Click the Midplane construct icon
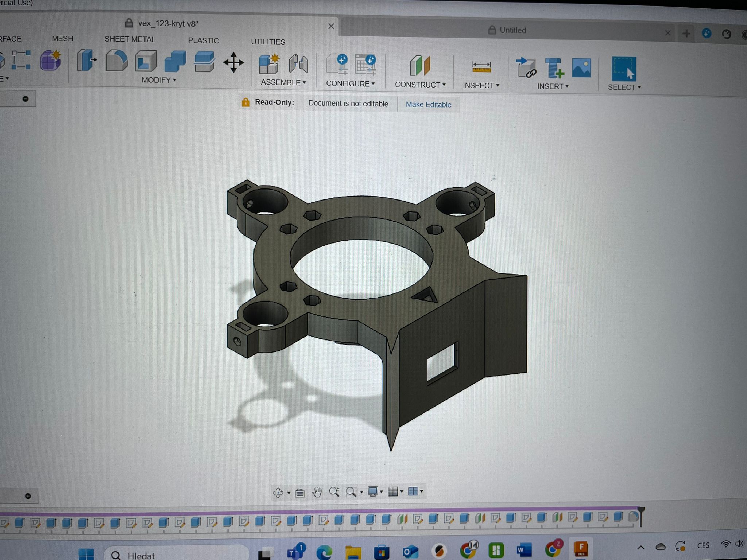 click(x=420, y=66)
